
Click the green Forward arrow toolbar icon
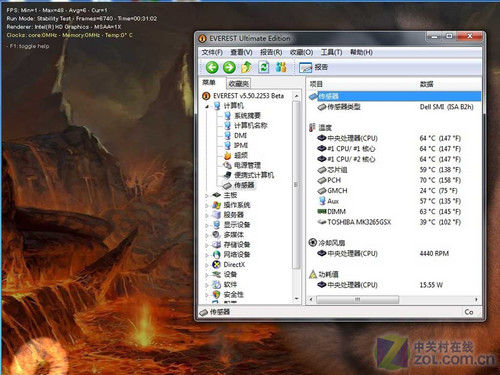click(x=229, y=67)
